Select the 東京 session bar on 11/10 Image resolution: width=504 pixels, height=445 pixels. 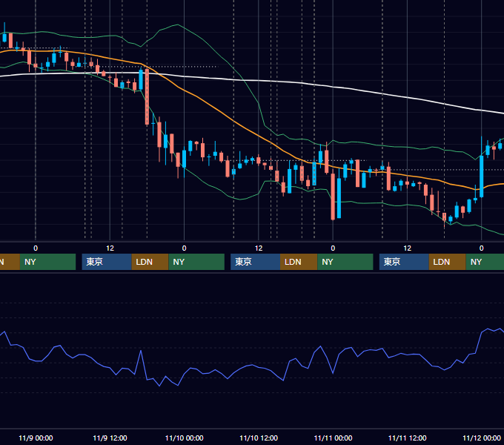(256, 262)
